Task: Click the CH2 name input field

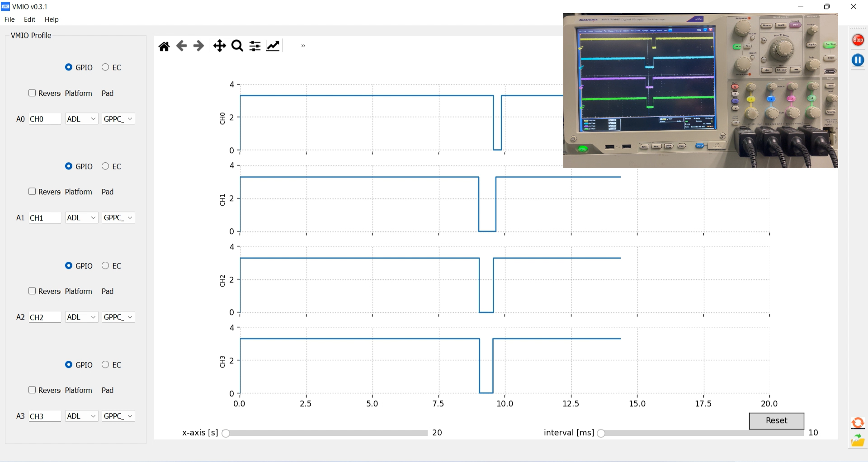Action: pos(45,317)
